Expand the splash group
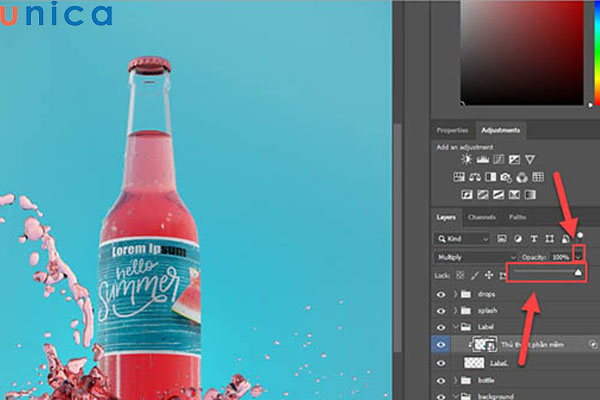This screenshot has height=400, width=600. (x=455, y=310)
